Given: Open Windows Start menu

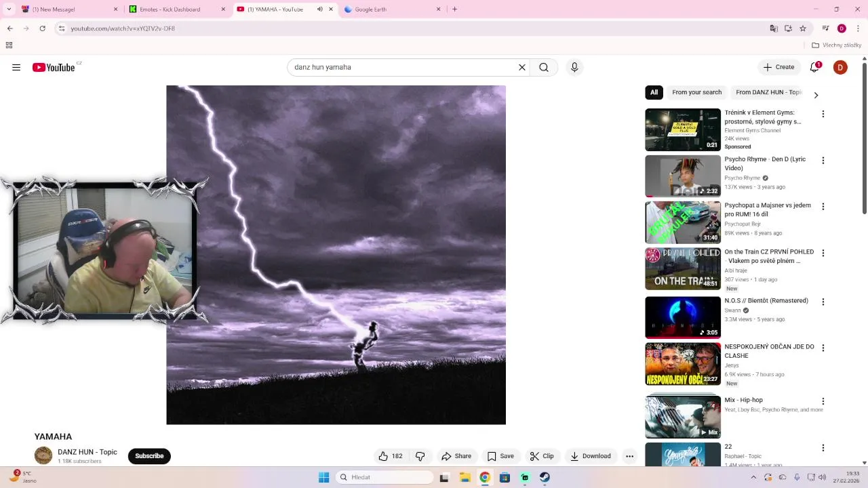Looking at the screenshot, I should 323,477.
